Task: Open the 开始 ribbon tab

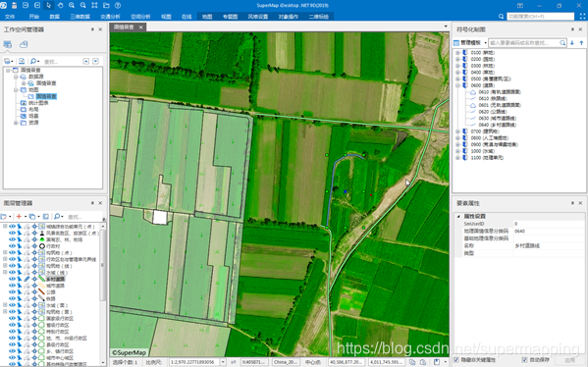Action: pyautogui.click(x=34, y=17)
